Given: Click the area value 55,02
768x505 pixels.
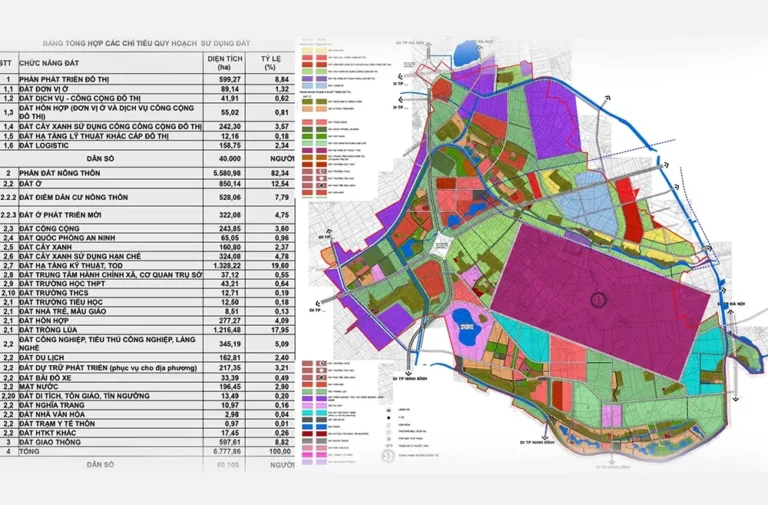Looking at the screenshot, I should coord(231,112).
